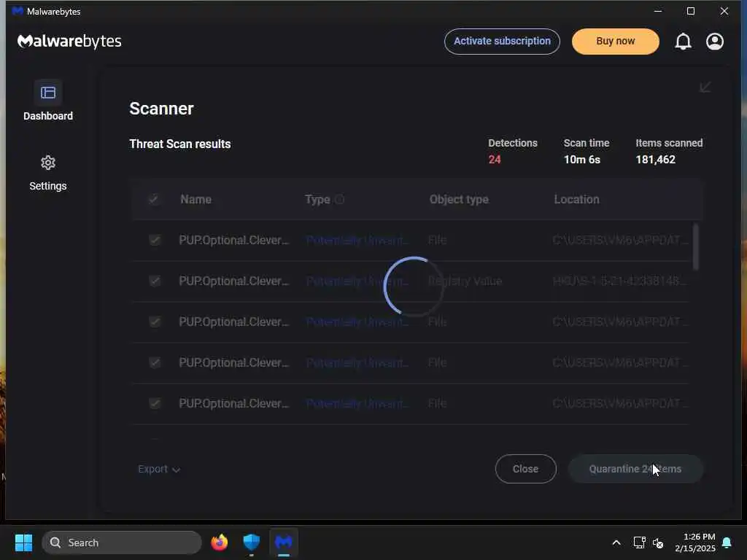Uncheck the fourth PUP.Optional.Clever row checkbox
Image resolution: width=747 pixels, height=560 pixels.
pyautogui.click(x=155, y=363)
